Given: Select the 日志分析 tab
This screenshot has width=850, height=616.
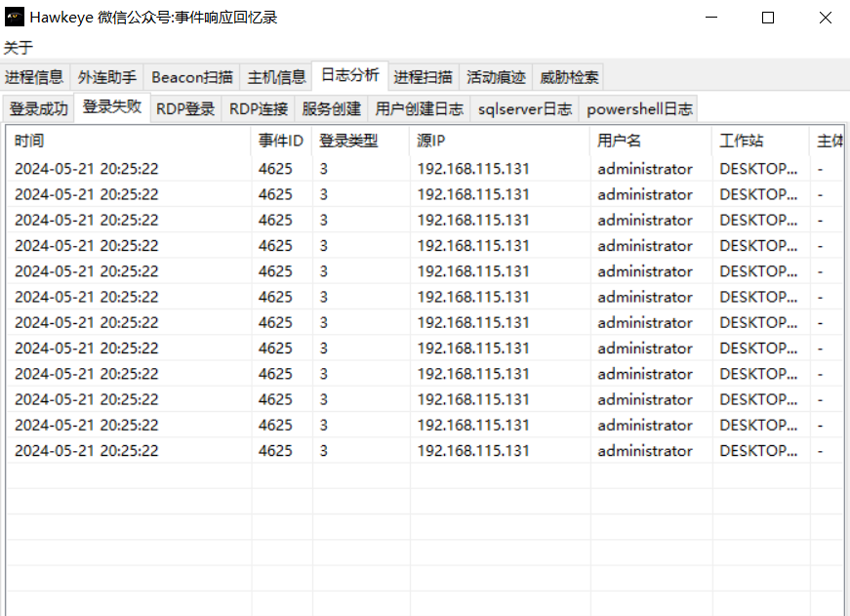Looking at the screenshot, I should (350, 75).
